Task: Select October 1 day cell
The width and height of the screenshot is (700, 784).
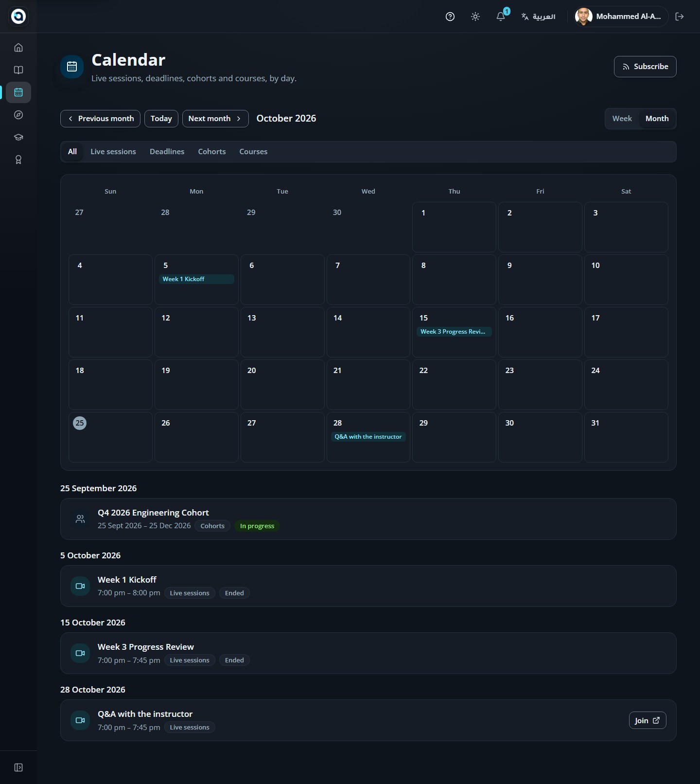Action: [x=454, y=227]
